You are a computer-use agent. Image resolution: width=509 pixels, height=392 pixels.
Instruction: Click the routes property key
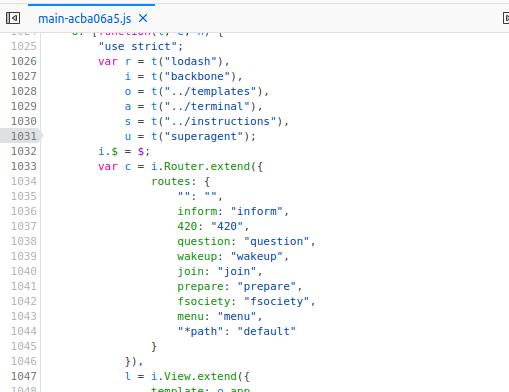pos(170,181)
